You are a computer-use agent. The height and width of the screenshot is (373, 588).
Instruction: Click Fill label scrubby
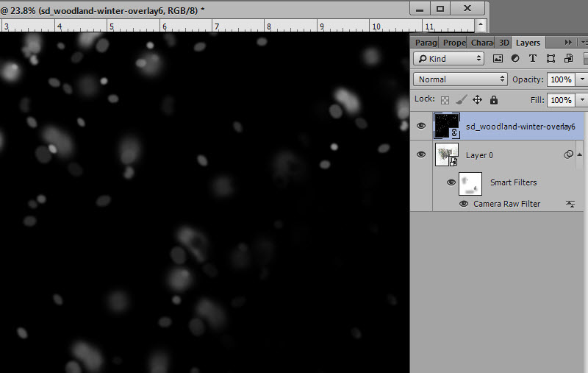[537, 100]
